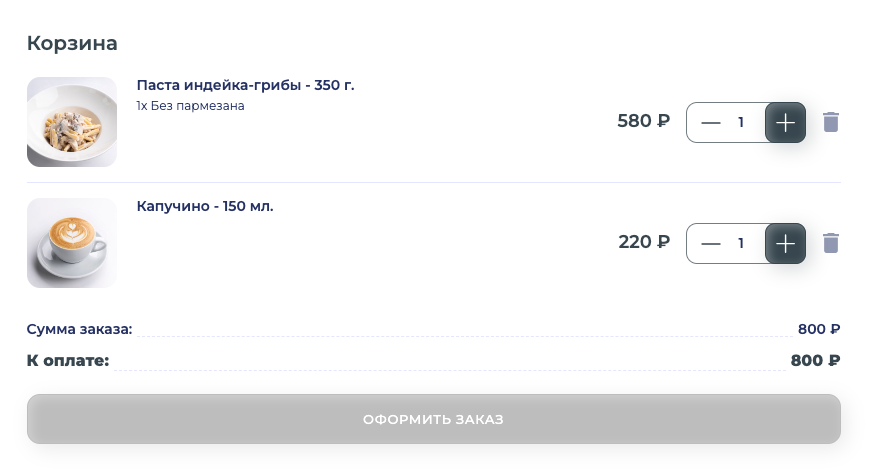This screenshot has height=474, width=878.
Task: Delete Капучино from cart via trash icon
Action: 831,243
